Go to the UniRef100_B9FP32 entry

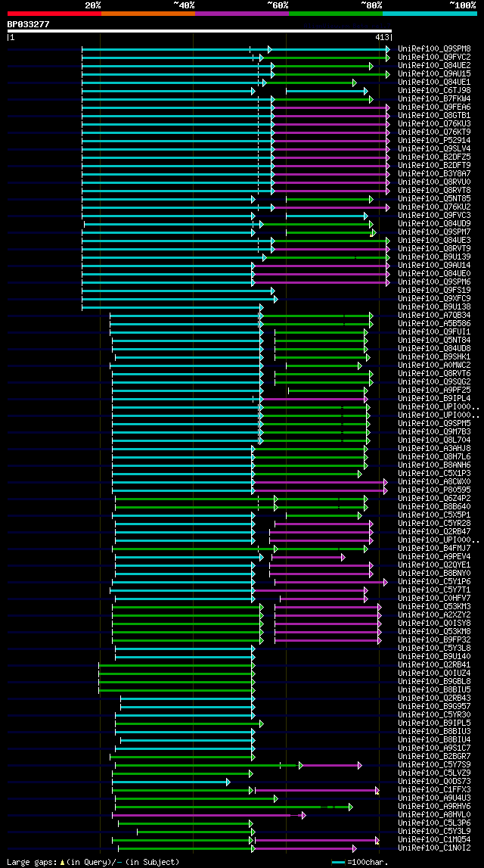coord(434,639)
